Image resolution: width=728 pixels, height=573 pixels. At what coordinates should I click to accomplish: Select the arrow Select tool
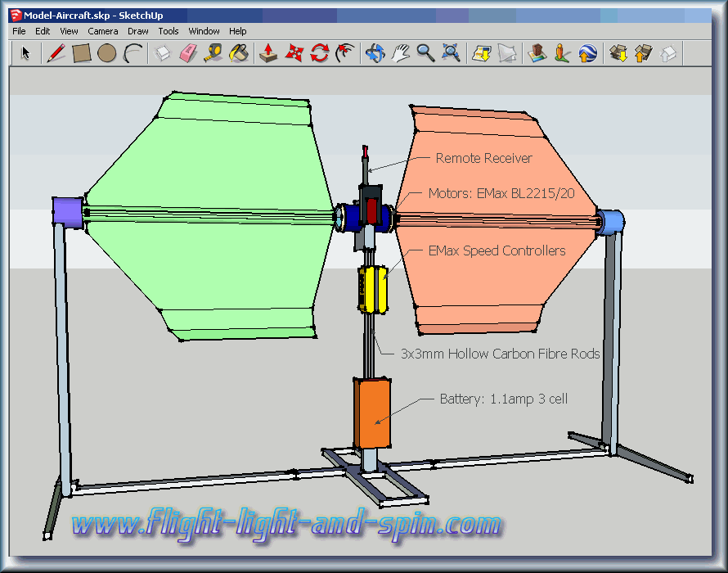pyautogui.click(x=25, y=53)
